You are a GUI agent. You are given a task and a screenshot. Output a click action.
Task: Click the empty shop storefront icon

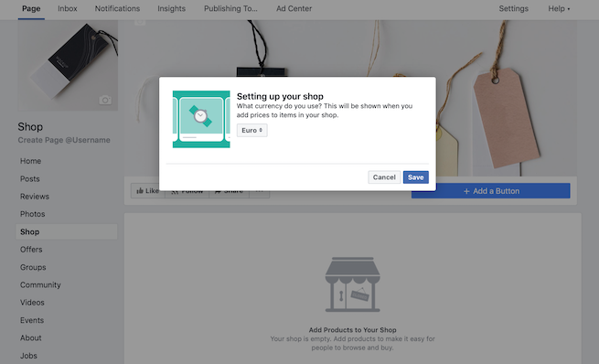tap(353, 284)
